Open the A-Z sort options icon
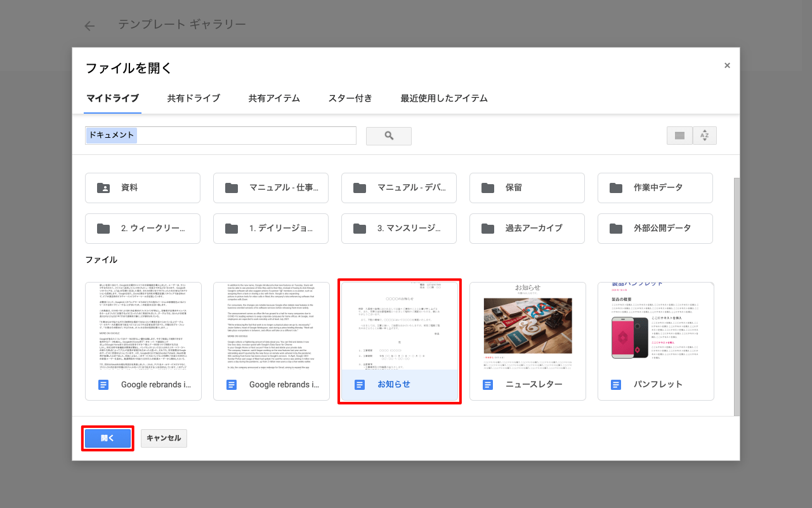 click(x=704, y=136)
